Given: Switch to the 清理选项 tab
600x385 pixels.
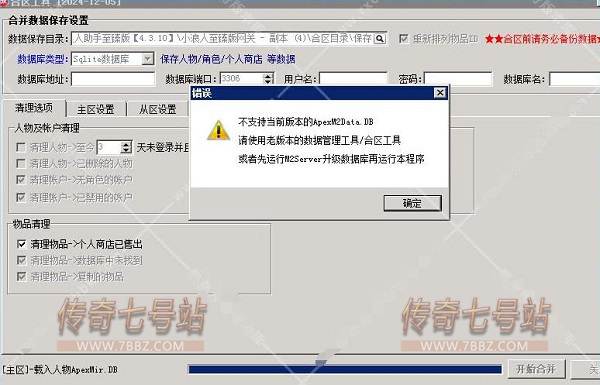Looking at the screenshot, I should click(x=34, y=108).
